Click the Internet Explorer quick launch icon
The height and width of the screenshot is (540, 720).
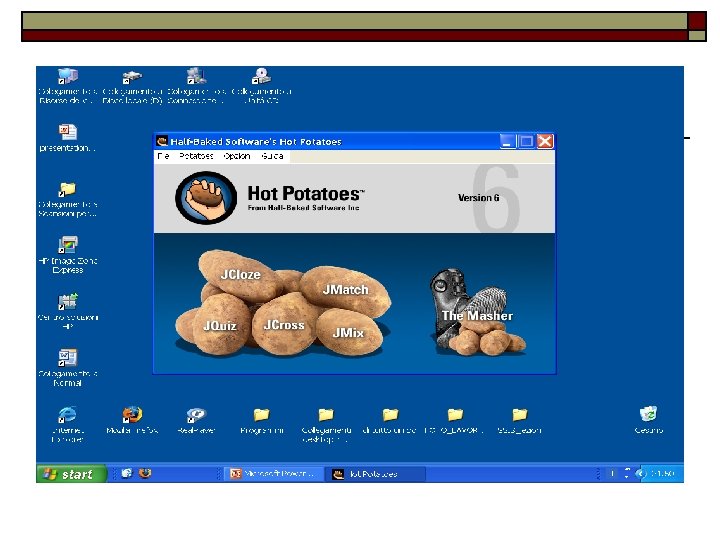point(127,473)
